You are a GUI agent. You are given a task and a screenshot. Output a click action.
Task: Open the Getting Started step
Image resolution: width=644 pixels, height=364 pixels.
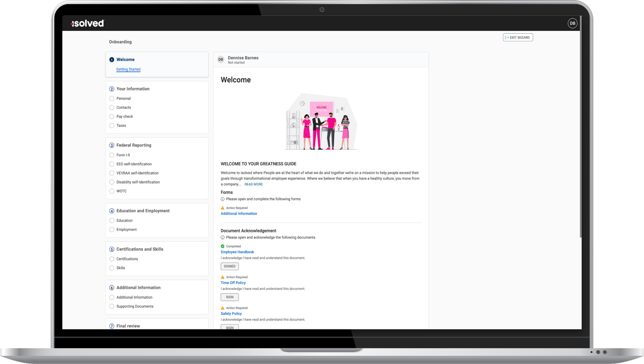click(128, 69)
